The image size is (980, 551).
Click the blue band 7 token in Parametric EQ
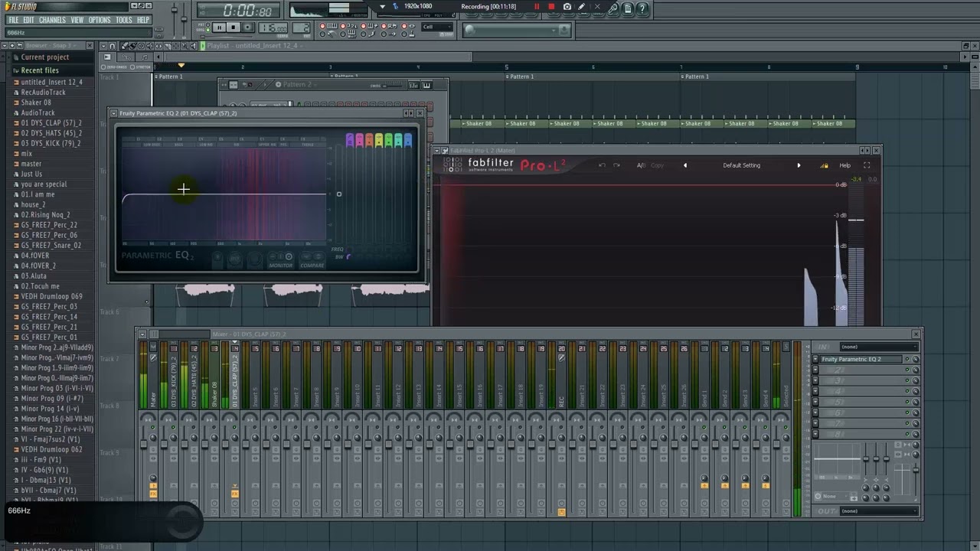coord(407,139)
